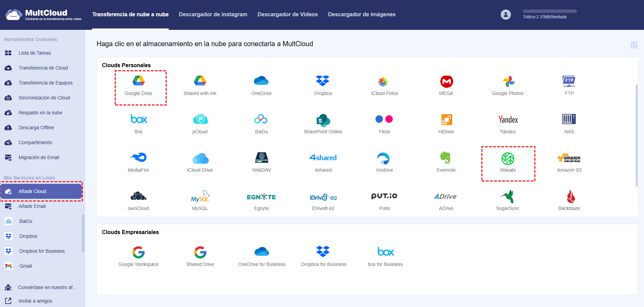Select the Shared with me icon
Screen dimensions: 644x307
pos(200,81)
